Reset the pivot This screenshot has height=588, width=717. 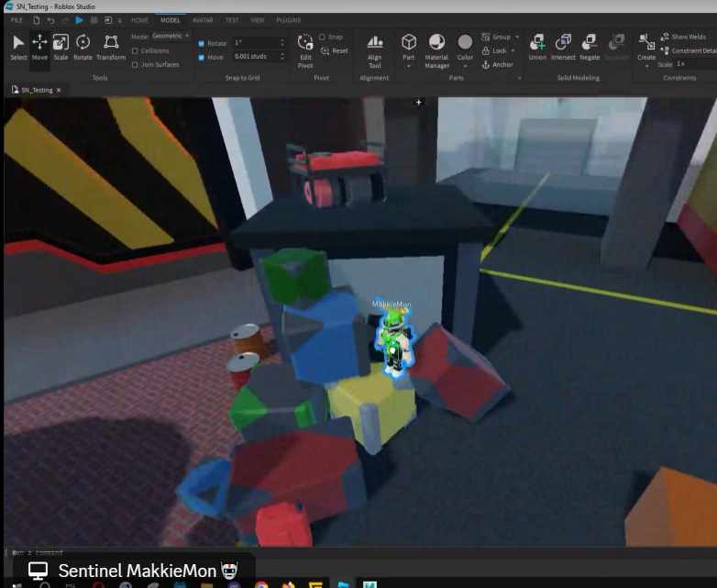(x=335, y=50)
